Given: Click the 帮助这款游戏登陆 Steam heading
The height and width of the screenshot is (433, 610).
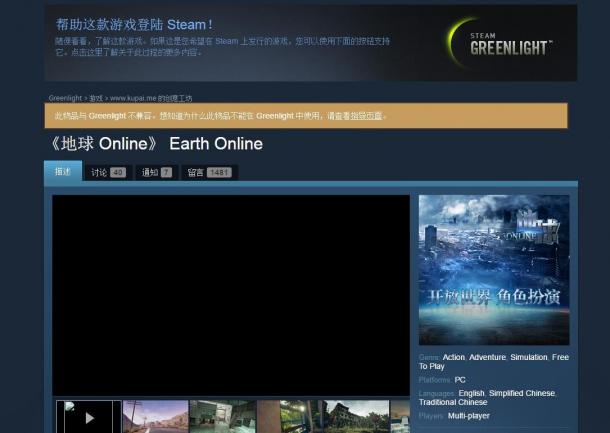Looking at the screenshot, I should pos(134,25).
